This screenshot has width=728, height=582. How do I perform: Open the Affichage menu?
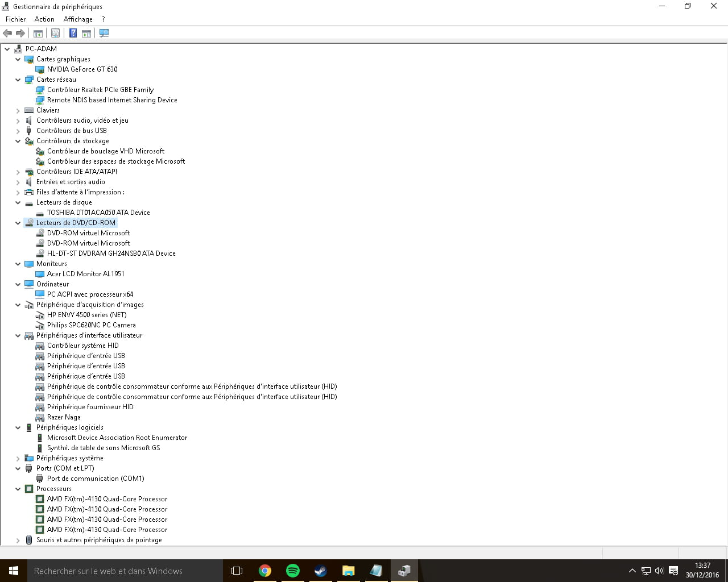click(x=78, y=19)
